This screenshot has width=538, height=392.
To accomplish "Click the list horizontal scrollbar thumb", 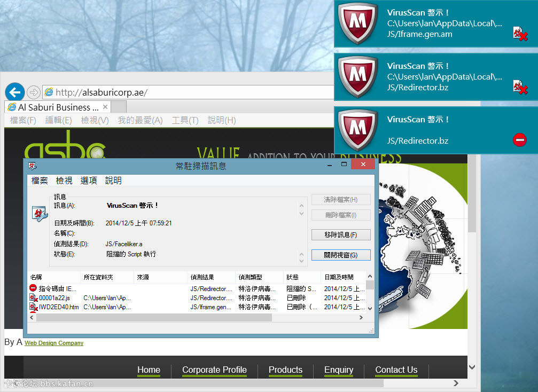I will [x=154, y=318].
